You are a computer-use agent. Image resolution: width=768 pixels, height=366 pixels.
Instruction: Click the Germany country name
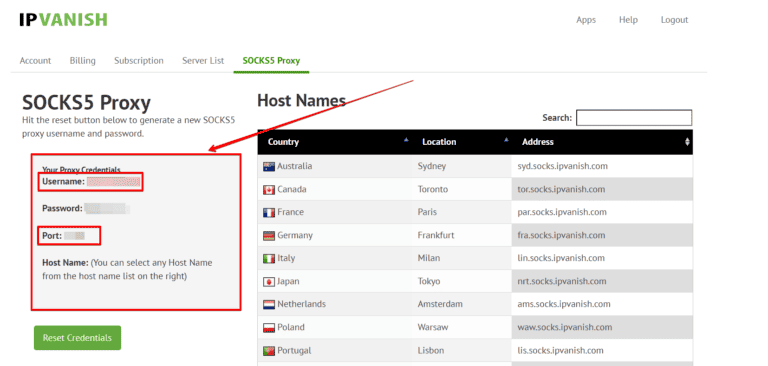coord(295,235)
